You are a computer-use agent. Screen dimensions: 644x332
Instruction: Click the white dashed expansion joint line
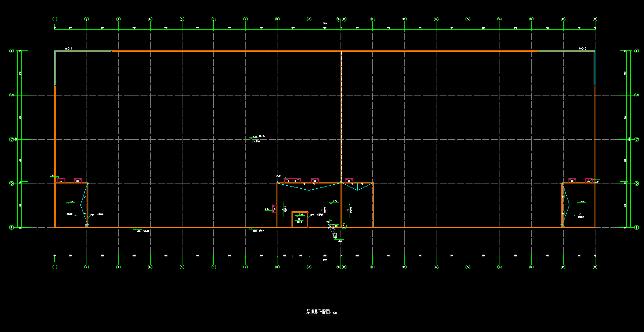(341, 115)
